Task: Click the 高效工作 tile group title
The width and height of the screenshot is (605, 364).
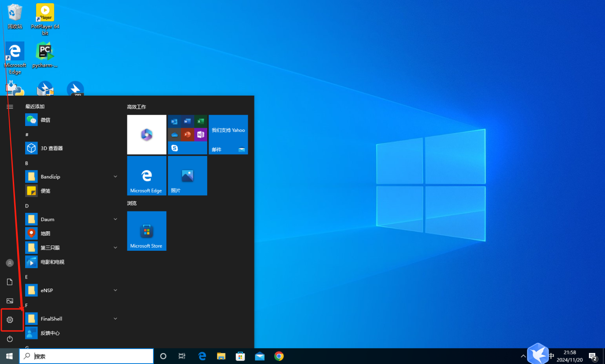Action: coord(137,107)
